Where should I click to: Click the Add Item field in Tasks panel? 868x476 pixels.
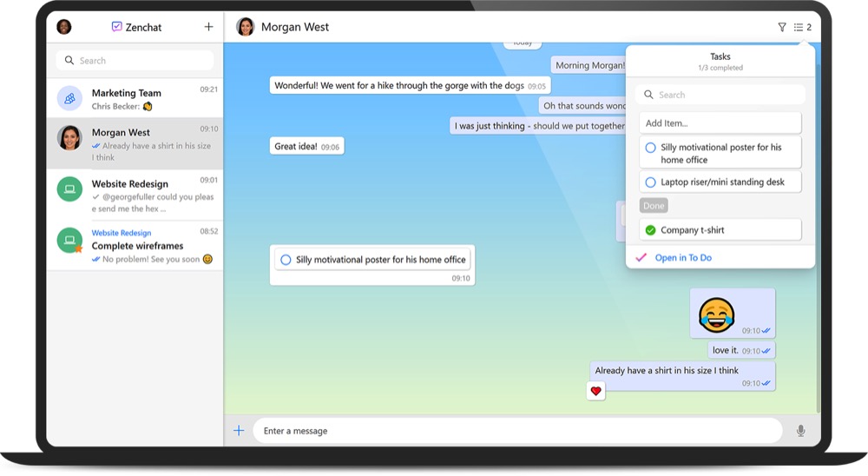(x=720, y=123)
